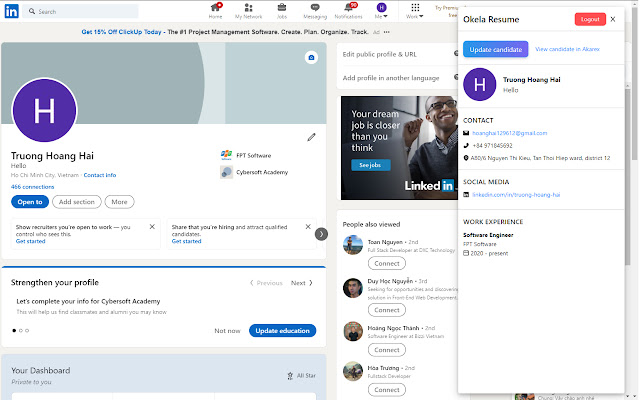Click the Try Premium free link

click(x=447, y=11)
